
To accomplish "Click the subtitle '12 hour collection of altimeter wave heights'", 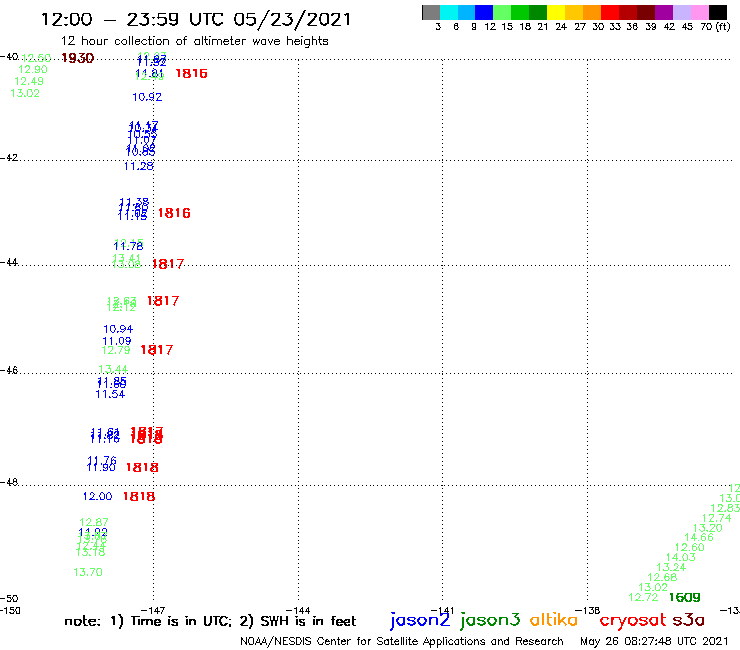I will point(194,41).
